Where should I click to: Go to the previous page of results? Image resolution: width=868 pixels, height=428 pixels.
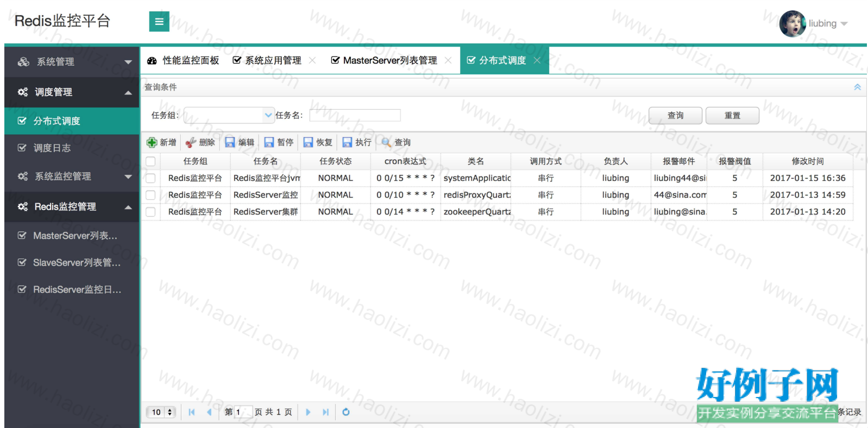click(209, 412)
